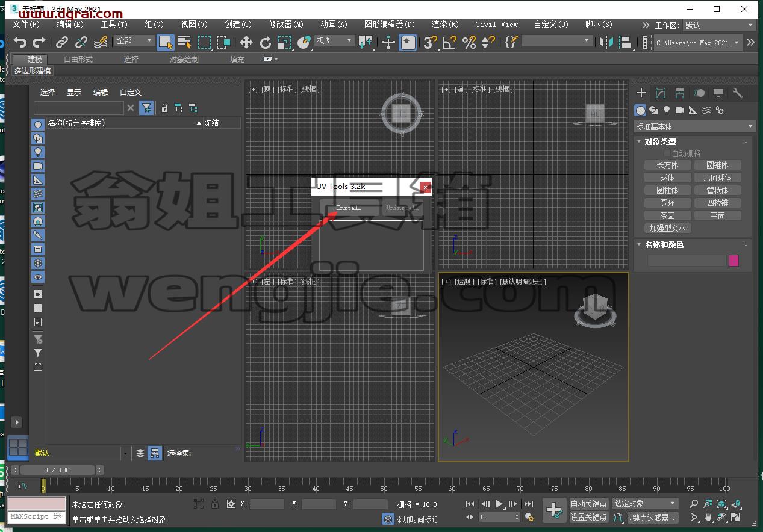
Task: Click the scene explorer search field
Action: coord(79,108)
